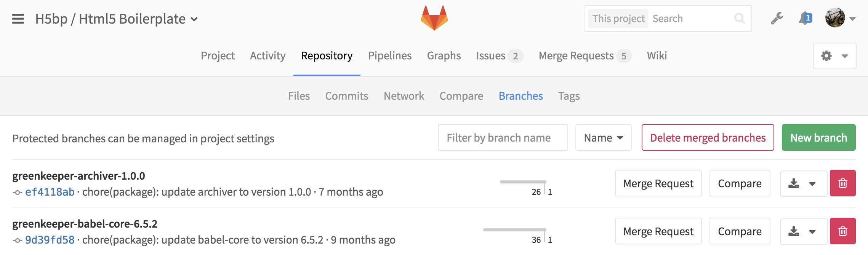Open notifications via the bell icon

803,18
